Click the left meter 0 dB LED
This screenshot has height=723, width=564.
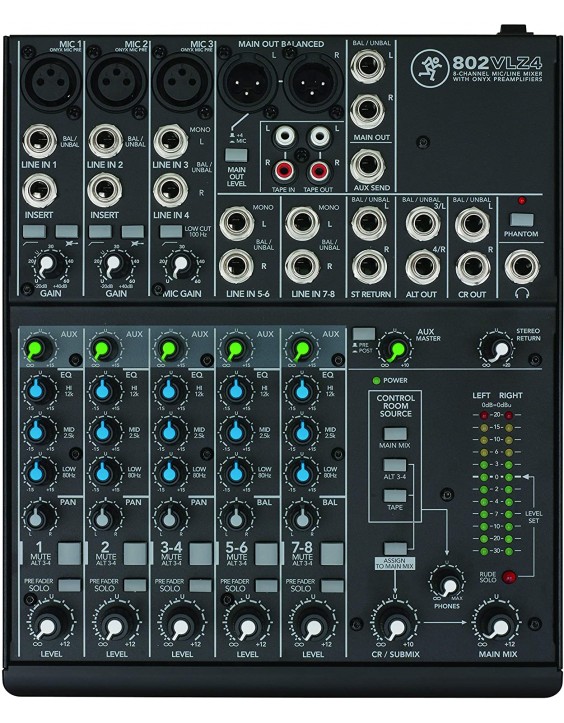(x=484, y=477)
